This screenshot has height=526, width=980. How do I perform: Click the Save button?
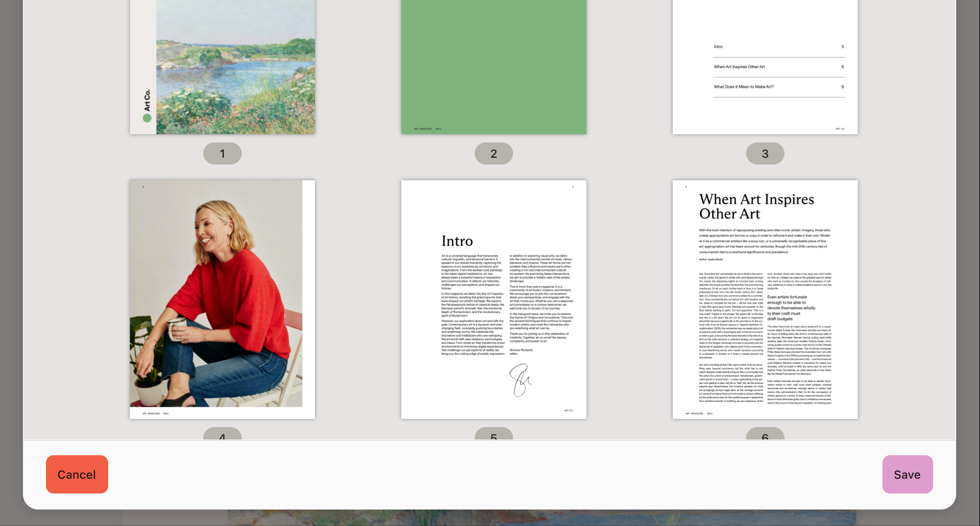pos(907,474)
